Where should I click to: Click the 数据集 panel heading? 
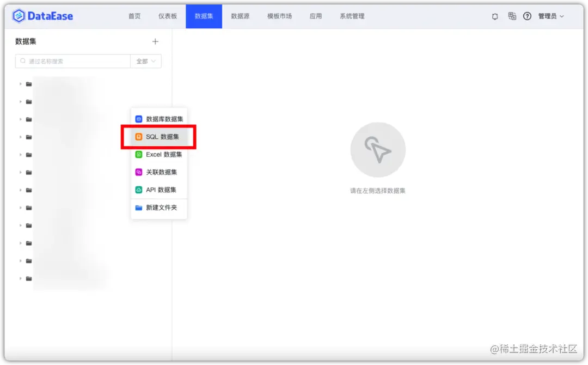coord(26,41)
